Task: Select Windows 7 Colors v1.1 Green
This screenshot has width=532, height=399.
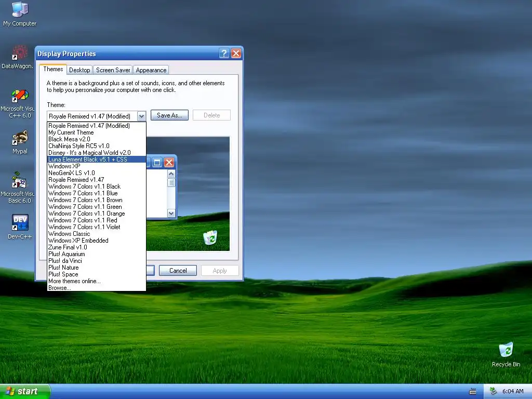Action: (x=97, y=207)
